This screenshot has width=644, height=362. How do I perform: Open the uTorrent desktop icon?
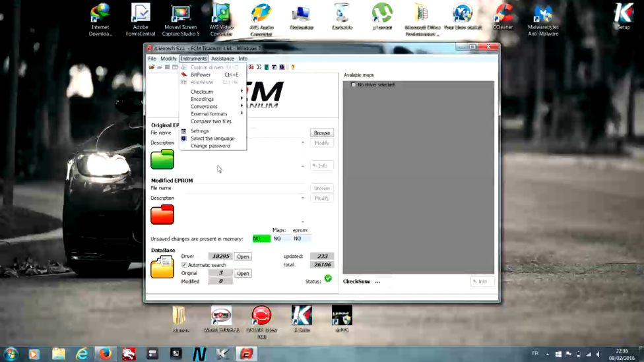coord(382,16)
